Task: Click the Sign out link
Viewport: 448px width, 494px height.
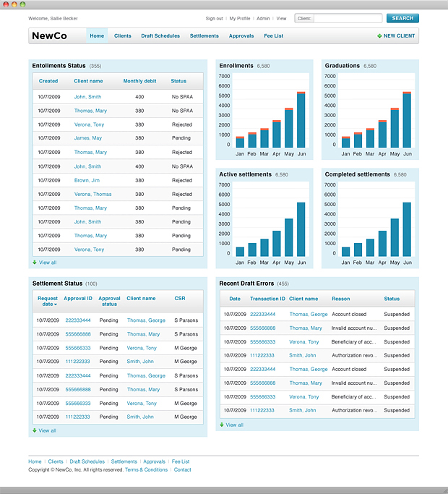Action: click(214, 18)
